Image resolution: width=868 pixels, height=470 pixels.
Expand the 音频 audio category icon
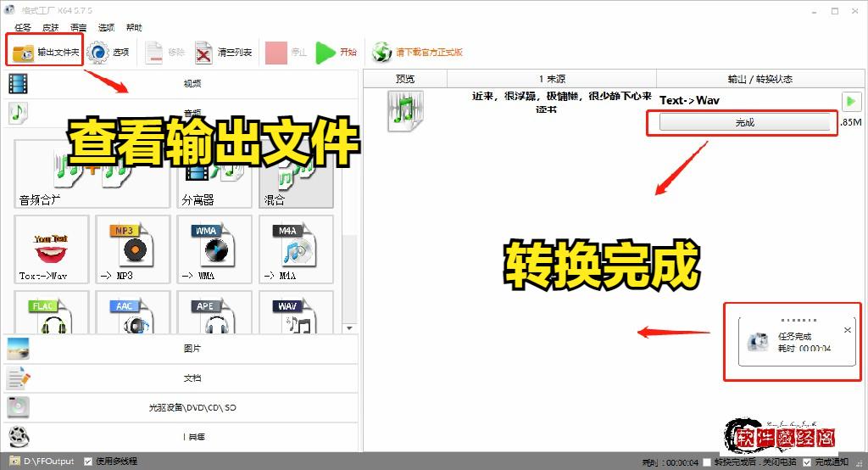tap(18, 113)
